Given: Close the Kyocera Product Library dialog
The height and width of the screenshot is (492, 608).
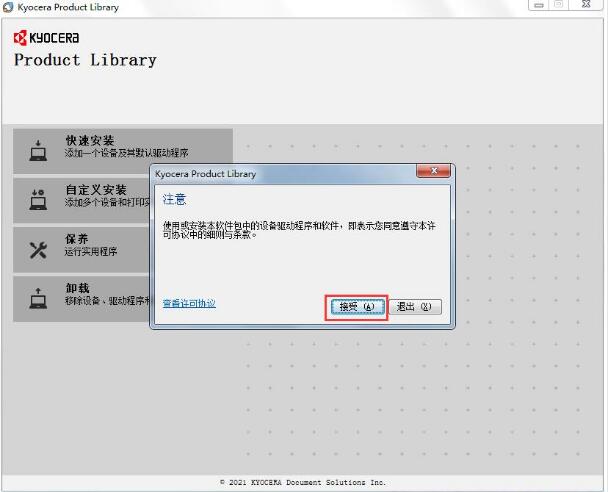Looking at the screenshot, I should click(x=433, y=171).
